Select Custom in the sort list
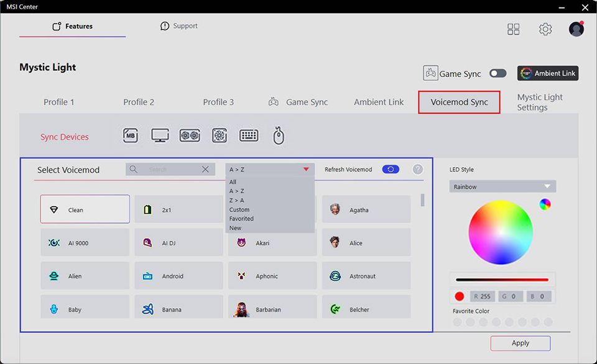 click(x=270, y=209)
